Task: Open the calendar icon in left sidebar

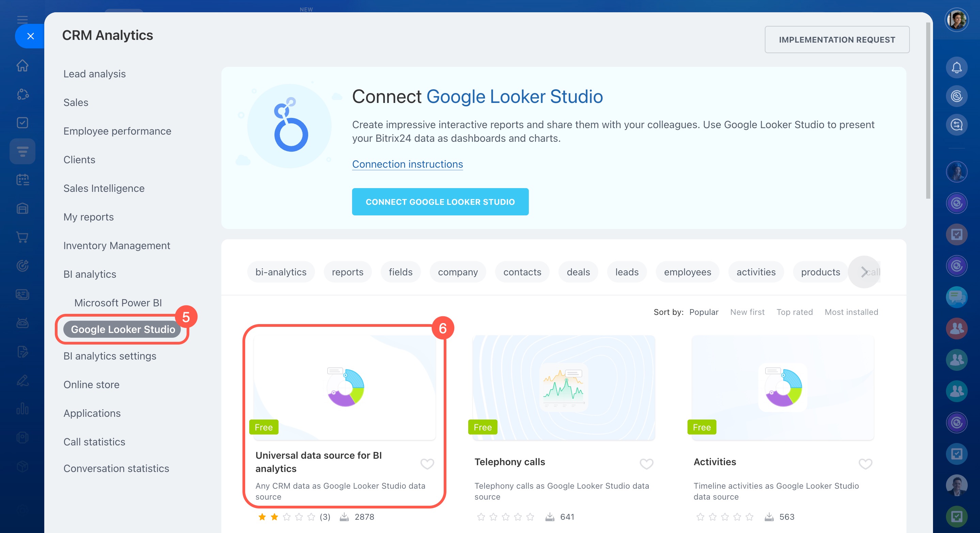Action: tap(22, 180)
